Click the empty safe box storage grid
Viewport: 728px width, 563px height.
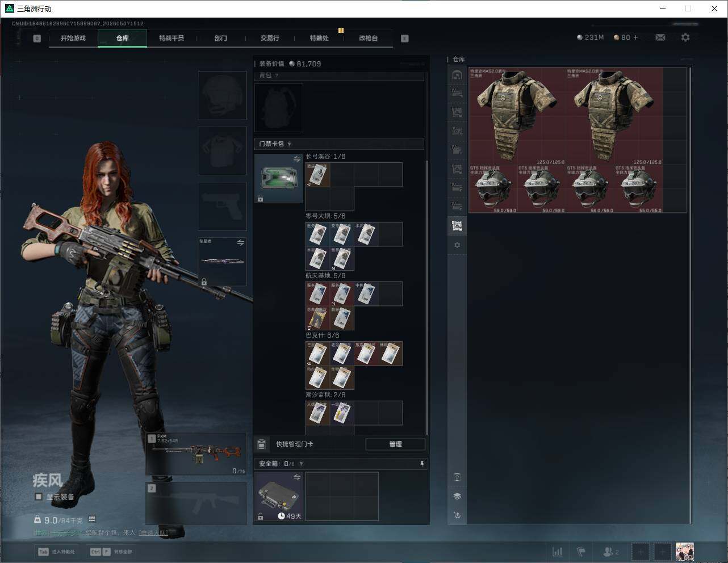[x=342, y=497]
